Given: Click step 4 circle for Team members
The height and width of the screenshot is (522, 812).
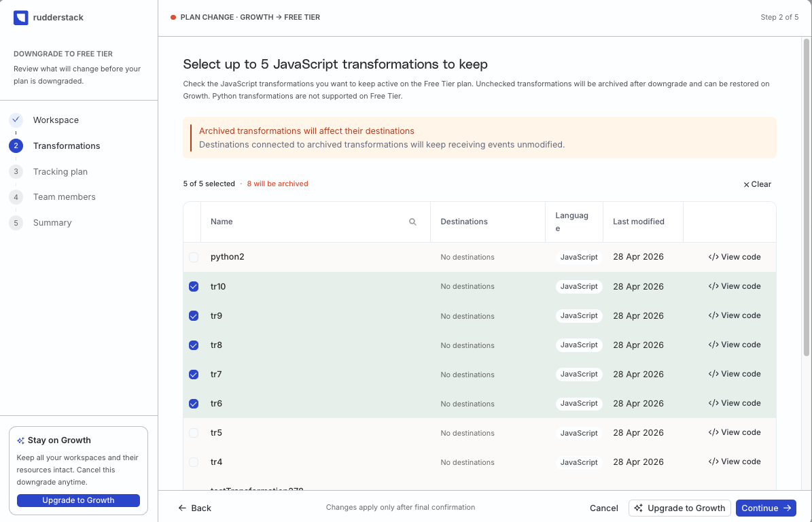Looking at the screenshot, I should [x=16, y=197].
